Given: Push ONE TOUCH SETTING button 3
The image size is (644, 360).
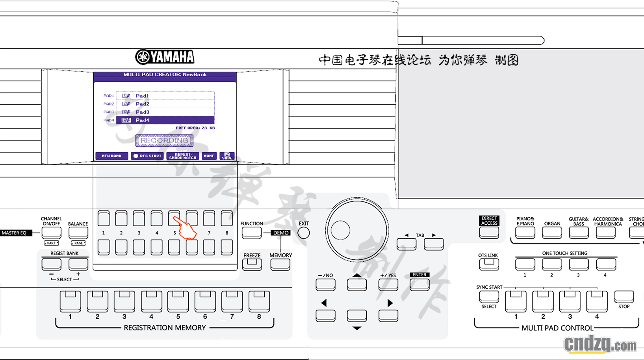Looking at the screenshot, I should point(579,264).
